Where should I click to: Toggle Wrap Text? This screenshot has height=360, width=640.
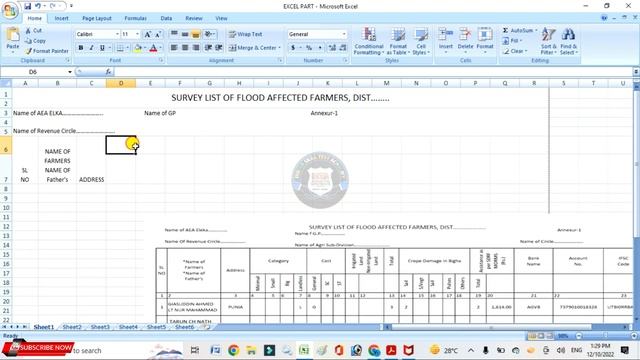[245, 34]
